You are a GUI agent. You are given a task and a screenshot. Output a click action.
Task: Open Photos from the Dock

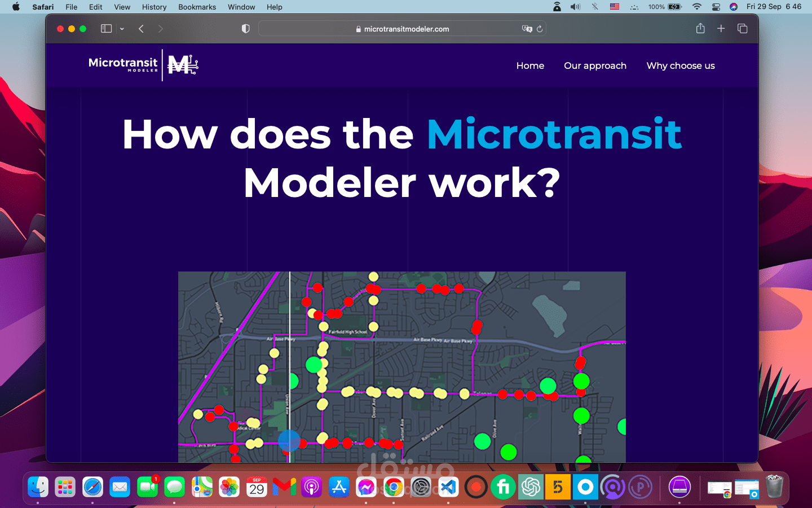tap(230, 487)
